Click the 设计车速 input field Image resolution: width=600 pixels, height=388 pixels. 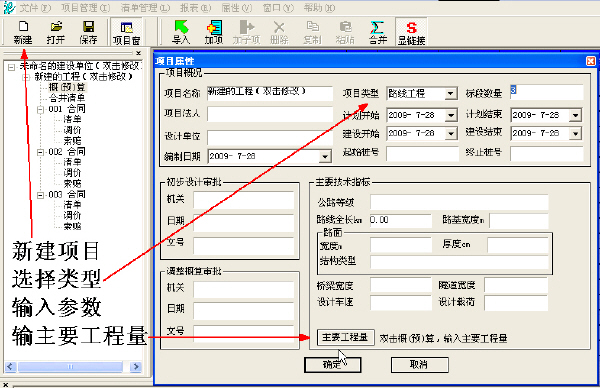(x=401, y=302)
